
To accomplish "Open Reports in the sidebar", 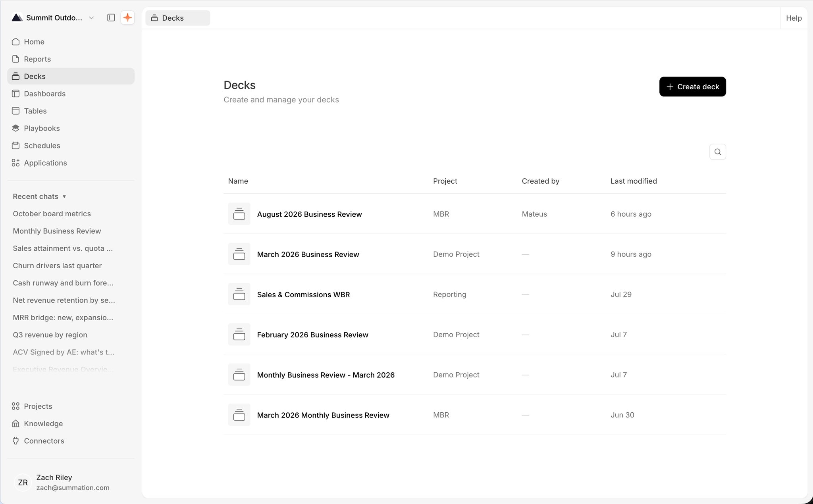I will 71,59.
